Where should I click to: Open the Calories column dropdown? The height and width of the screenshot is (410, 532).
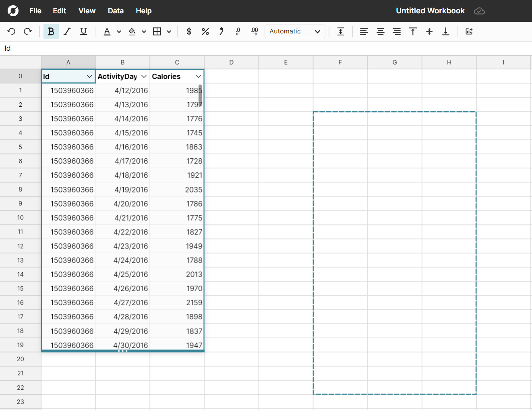tap(198, 77)
